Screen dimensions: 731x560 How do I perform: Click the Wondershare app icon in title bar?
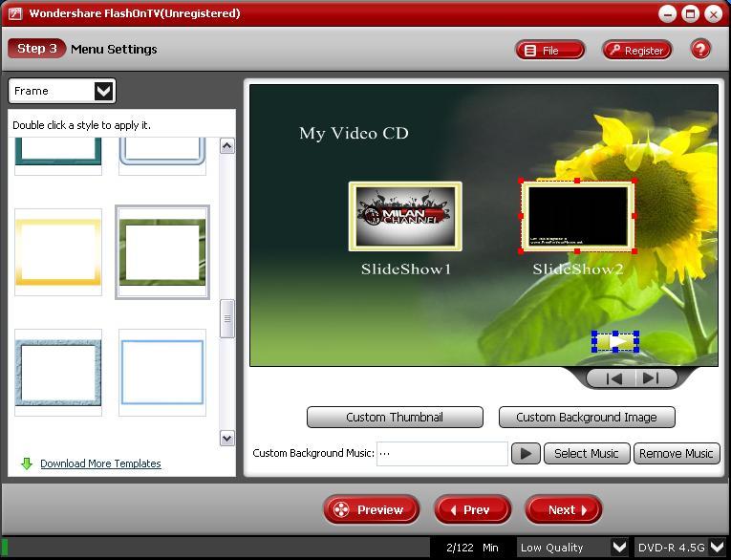click(14, 13)
